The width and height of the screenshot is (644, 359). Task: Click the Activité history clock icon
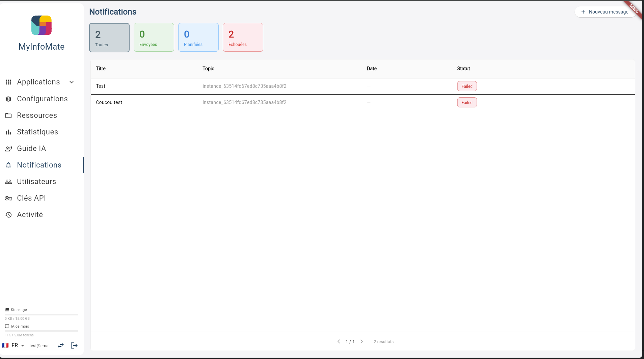tap(8, 215)
